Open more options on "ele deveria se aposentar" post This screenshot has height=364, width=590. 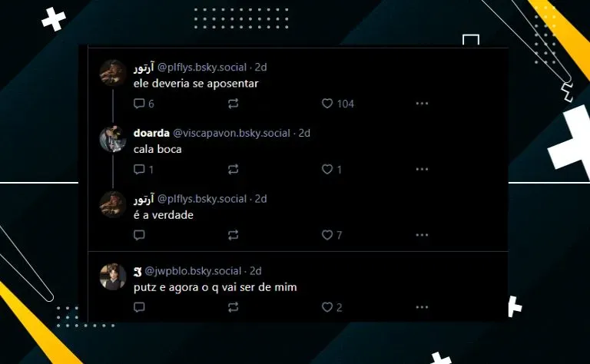[423, 104]
